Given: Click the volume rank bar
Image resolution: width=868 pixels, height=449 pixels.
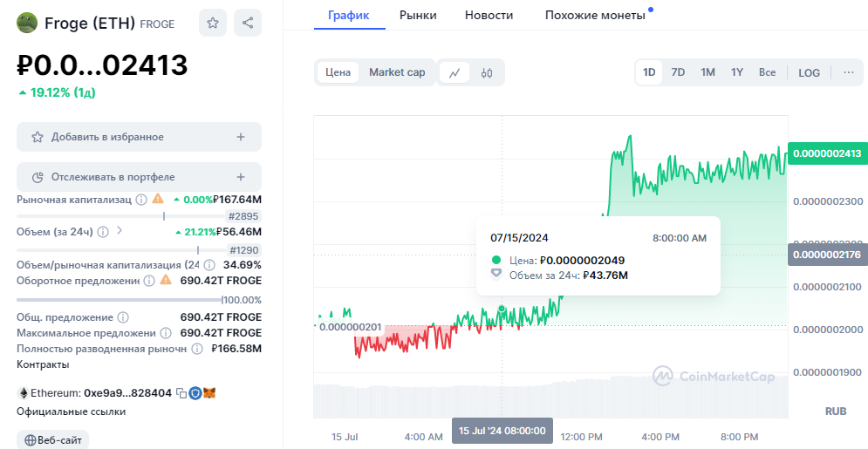Looking at the screenshot, I should coord(120,250).
